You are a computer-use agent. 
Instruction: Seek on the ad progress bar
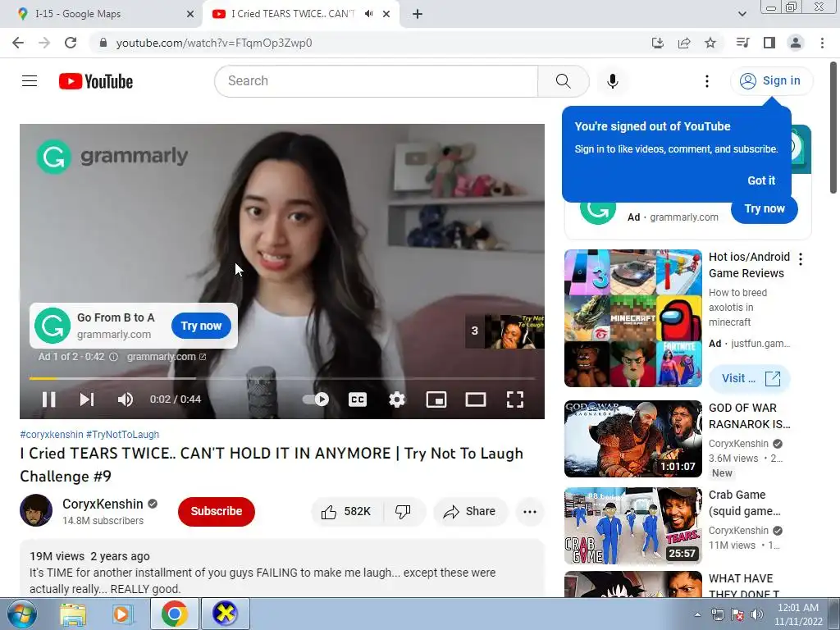click(x=282, y=378)
